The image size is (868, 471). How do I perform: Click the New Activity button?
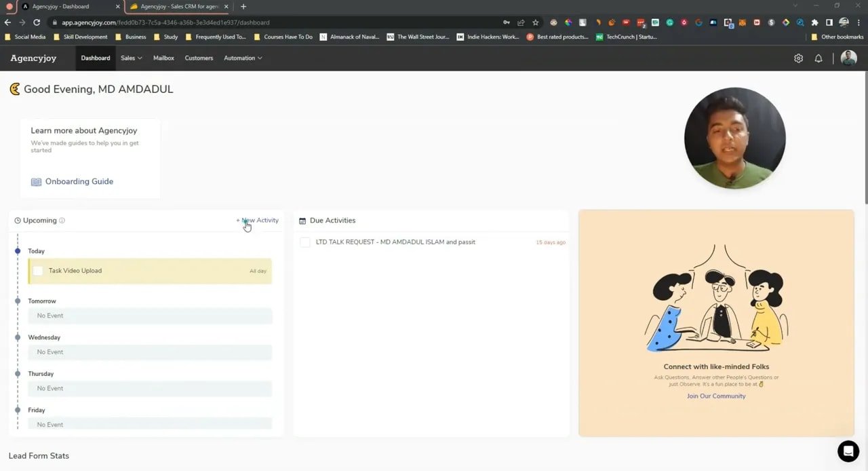click(258, 220)
